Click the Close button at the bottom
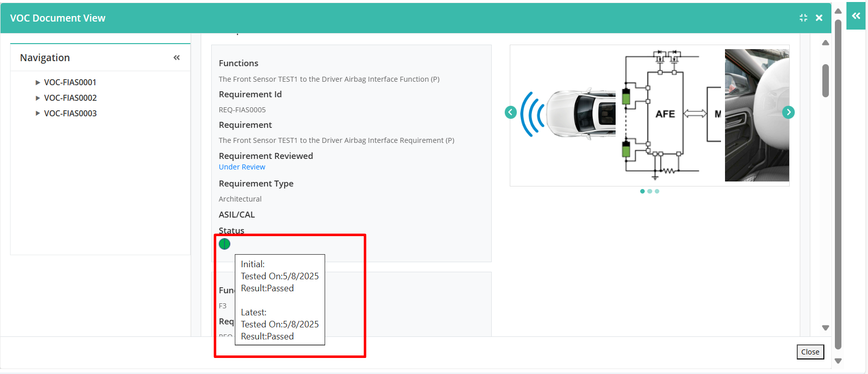 pyautogui.click(x=810, y=352)
